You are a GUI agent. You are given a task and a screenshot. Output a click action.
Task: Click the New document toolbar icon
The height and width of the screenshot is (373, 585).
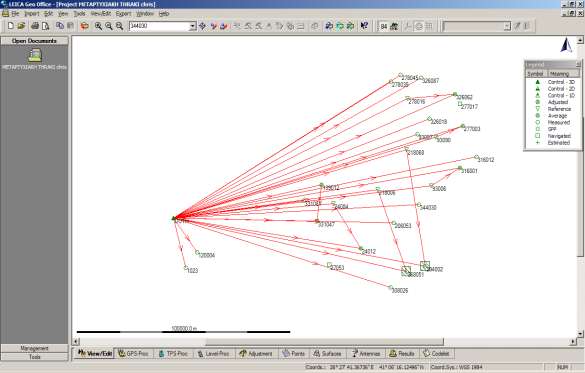(10, 26)
